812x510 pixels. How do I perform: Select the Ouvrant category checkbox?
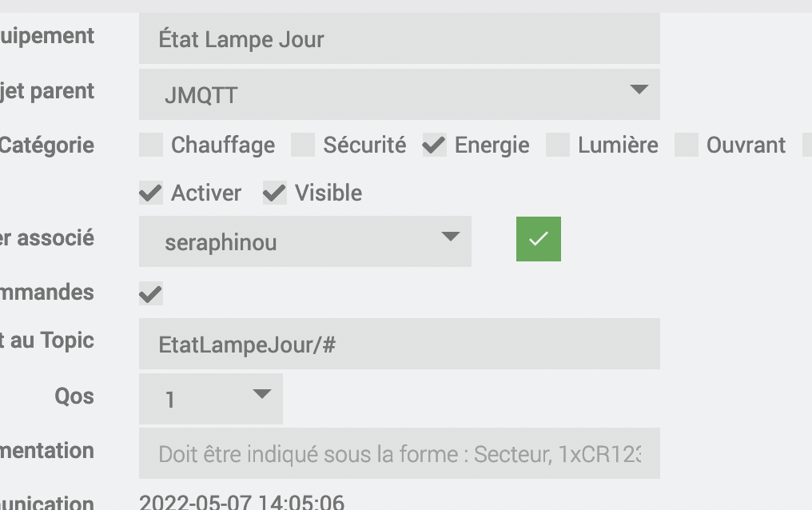687,145
